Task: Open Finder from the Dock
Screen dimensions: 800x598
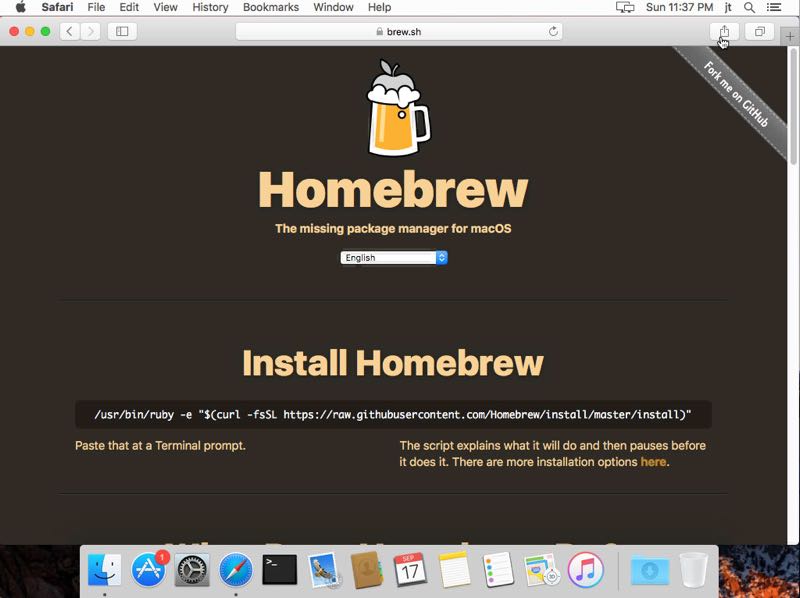Action: point(105,569)
